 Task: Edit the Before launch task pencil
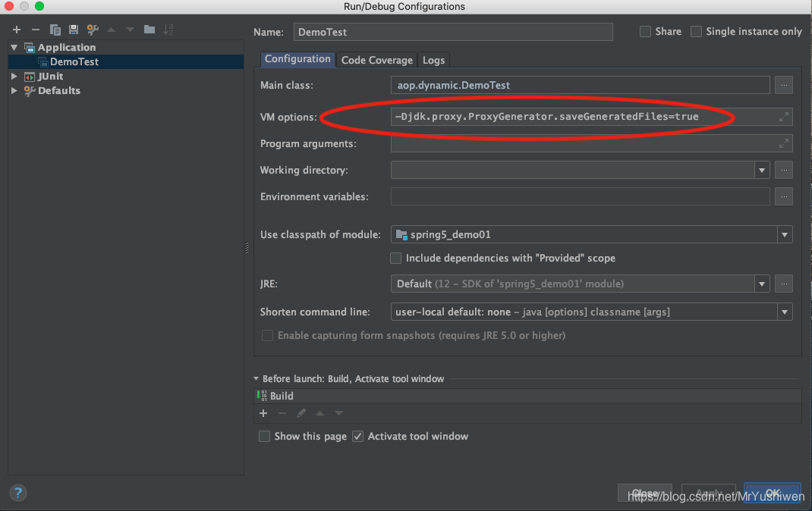(301, 413)
